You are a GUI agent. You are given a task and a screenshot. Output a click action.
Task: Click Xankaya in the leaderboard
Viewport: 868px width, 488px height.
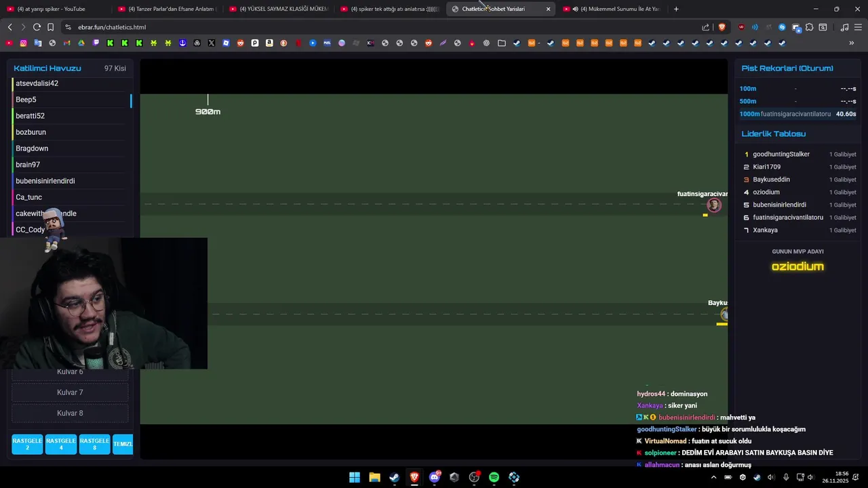pyautogui.click(x=765, y=230)
